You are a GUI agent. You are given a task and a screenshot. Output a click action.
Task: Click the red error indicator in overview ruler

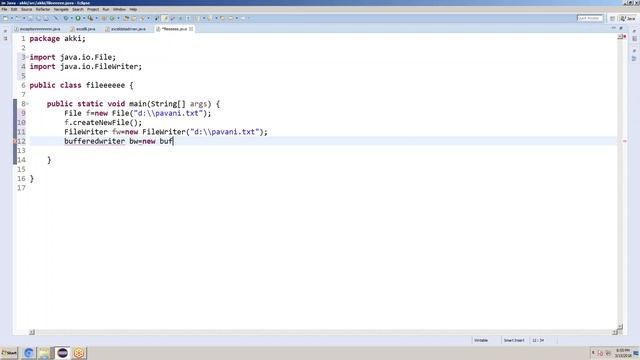[x=624, y=37]
